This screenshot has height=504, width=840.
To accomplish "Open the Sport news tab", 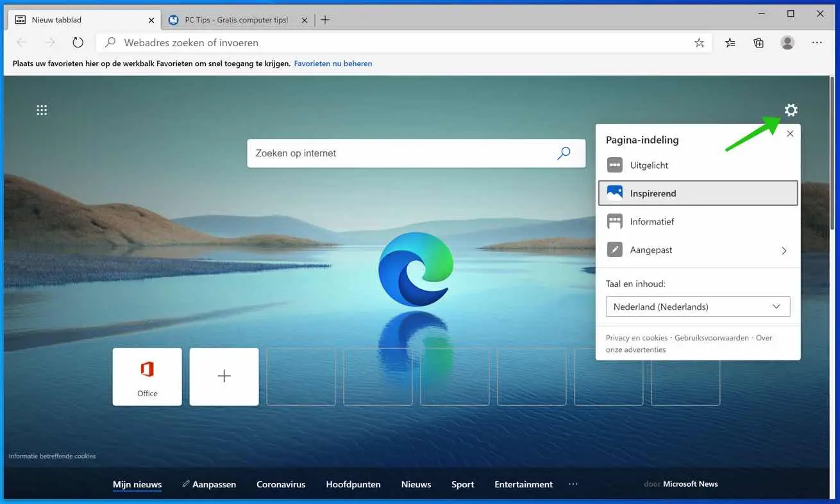I will click(462, 485).
